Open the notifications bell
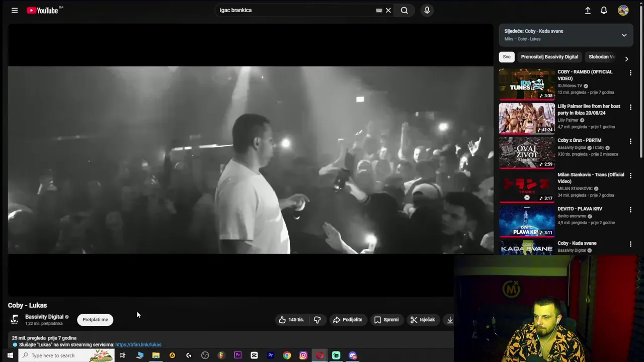The image size is (644, 362). 604,10
